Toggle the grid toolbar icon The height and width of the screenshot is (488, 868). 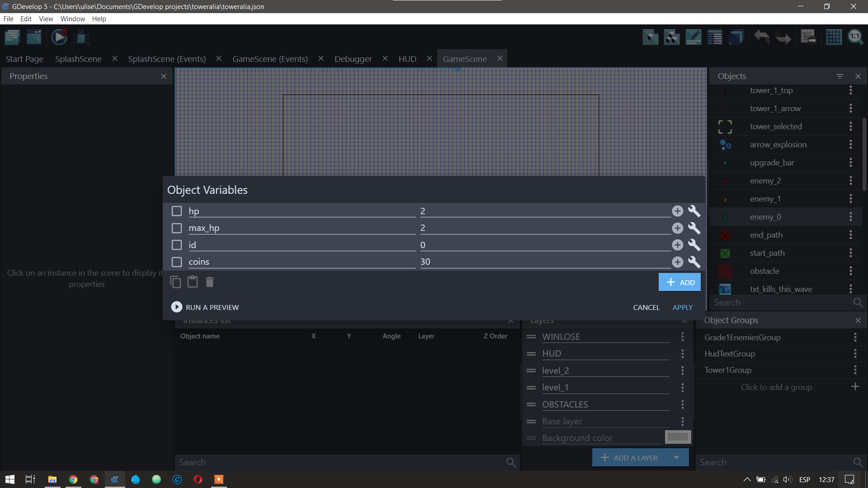834,37
